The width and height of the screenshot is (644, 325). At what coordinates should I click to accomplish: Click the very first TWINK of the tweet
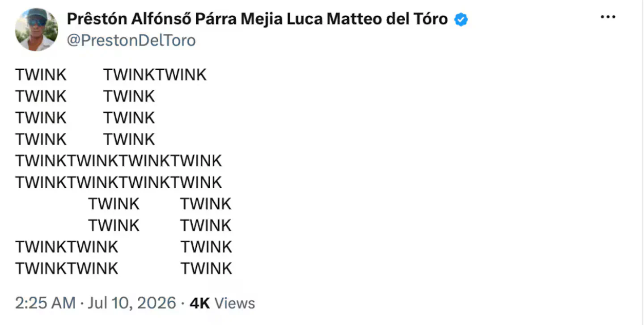(41, 75)
